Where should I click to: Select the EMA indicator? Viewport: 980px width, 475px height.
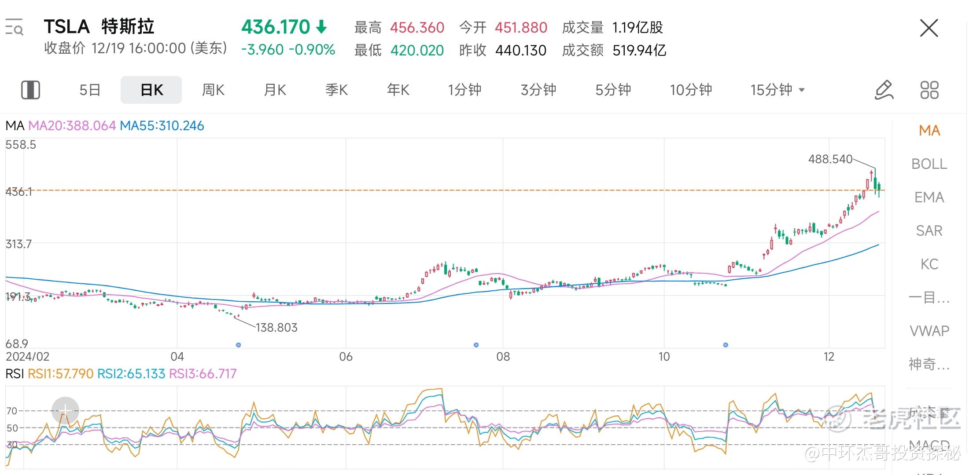929,197
